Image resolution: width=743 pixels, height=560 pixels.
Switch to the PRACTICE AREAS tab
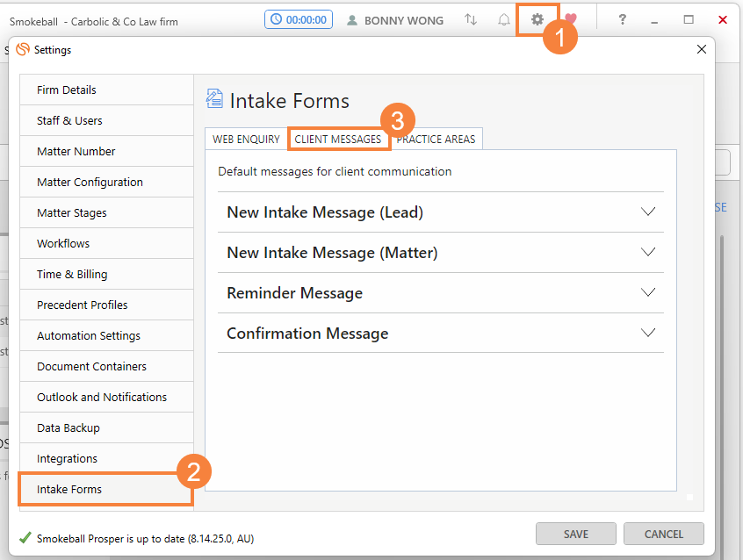[436, 140]
